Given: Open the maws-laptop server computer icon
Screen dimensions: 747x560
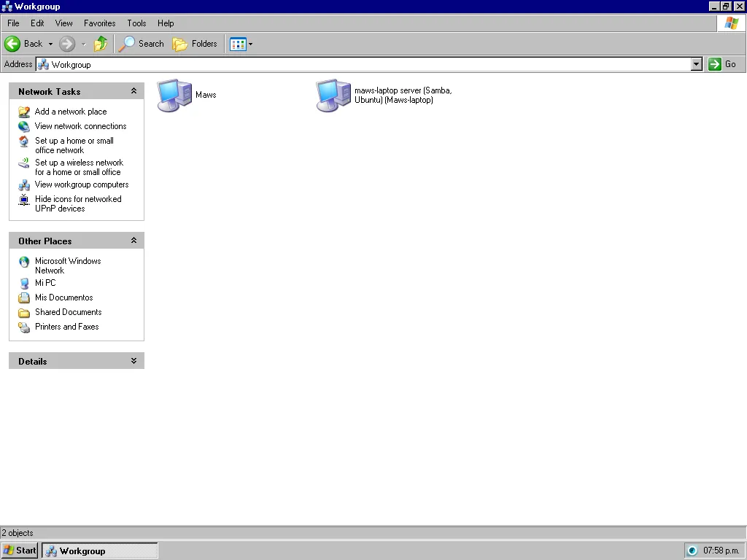Looking at the screenshot, I should tap(333, 96).
